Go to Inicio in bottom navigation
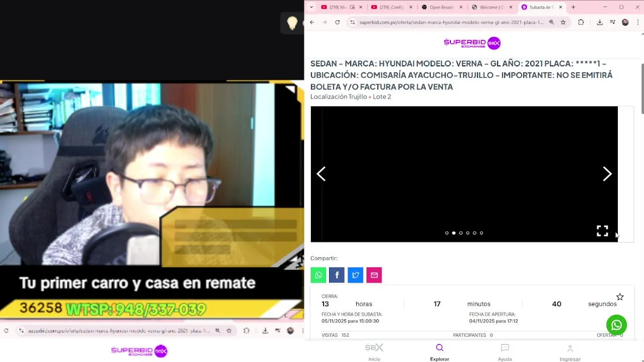Viewport: 644px width, 362px height. click(x=374, y=352)
